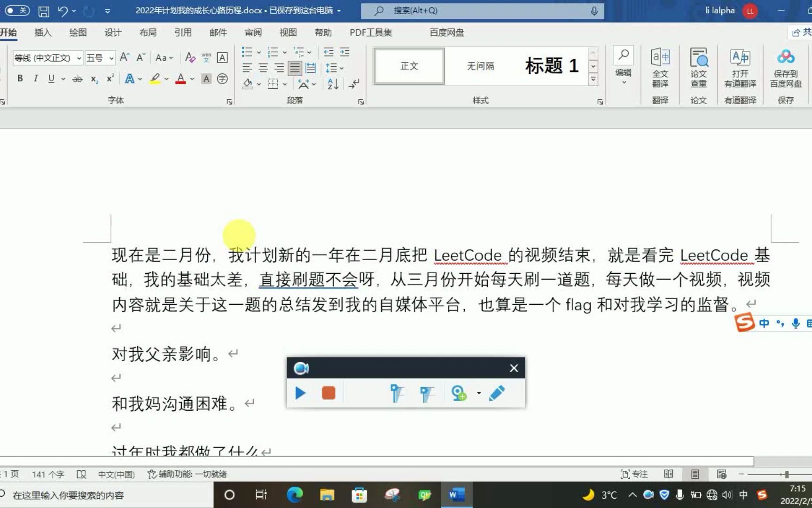
Task: Open the phonetic guide icon
Action: coord(206,57)
